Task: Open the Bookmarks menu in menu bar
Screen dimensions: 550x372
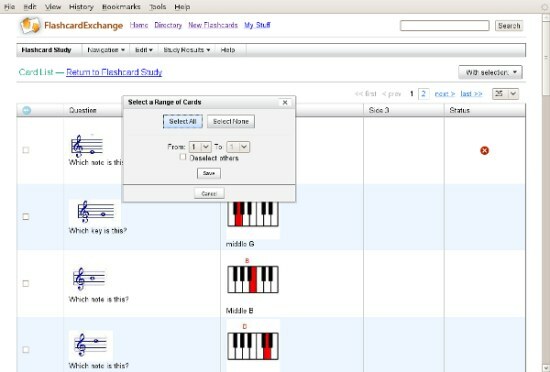Action: [121, 7]
